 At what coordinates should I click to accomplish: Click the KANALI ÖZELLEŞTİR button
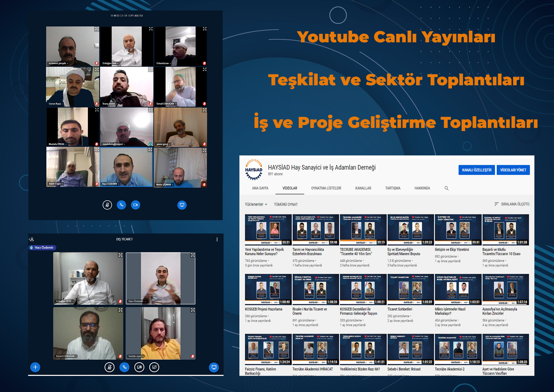tap(477, 170)
